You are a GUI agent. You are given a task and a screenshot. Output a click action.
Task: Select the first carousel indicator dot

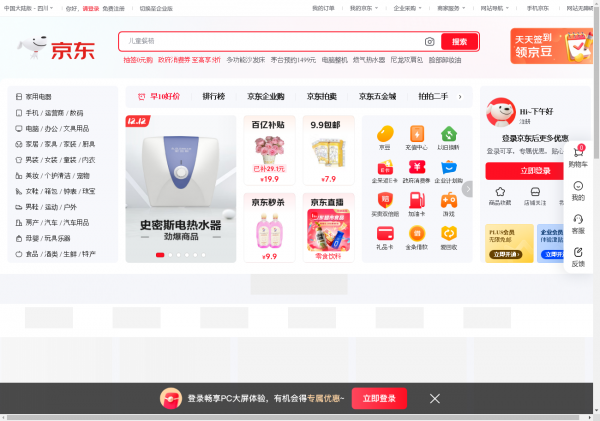click(159, 255)
